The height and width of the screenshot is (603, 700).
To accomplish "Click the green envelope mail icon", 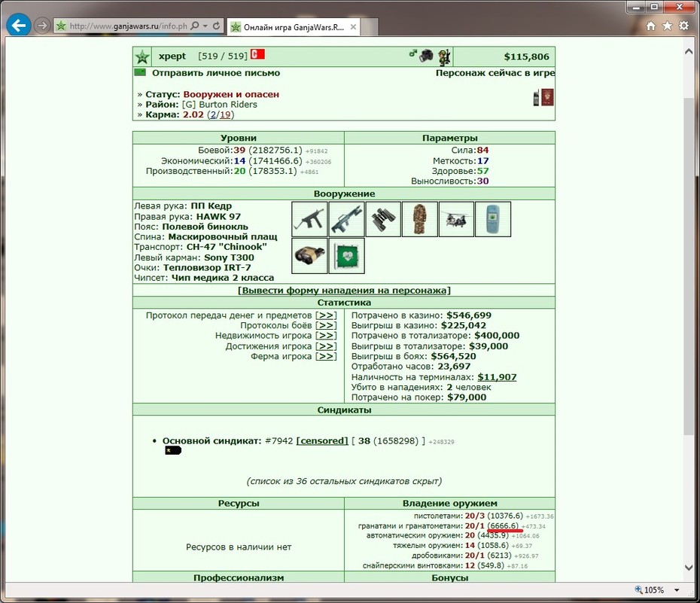I will point(140,72).
